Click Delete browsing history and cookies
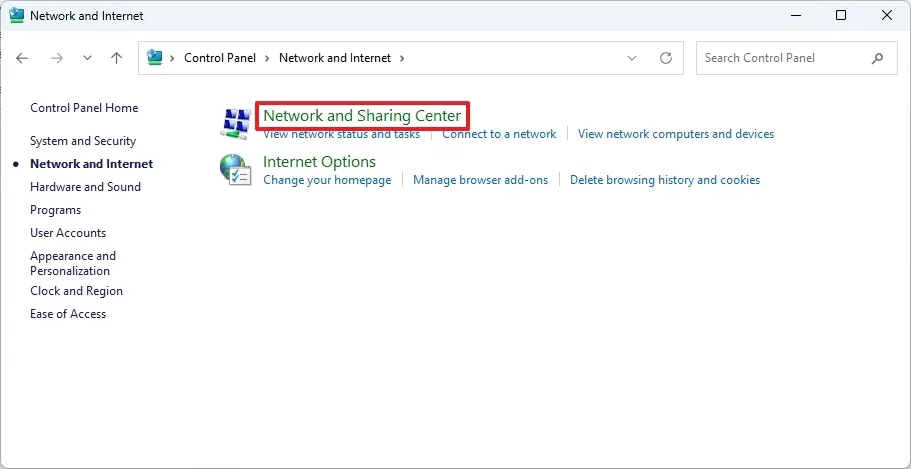The height and width of the screenshot is (469, 911). click(665, 180)
